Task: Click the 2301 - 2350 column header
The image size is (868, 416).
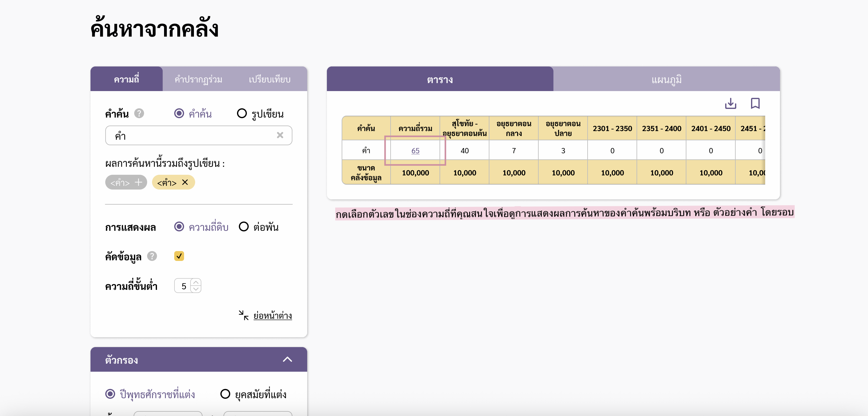Action: tap(612, 128)
